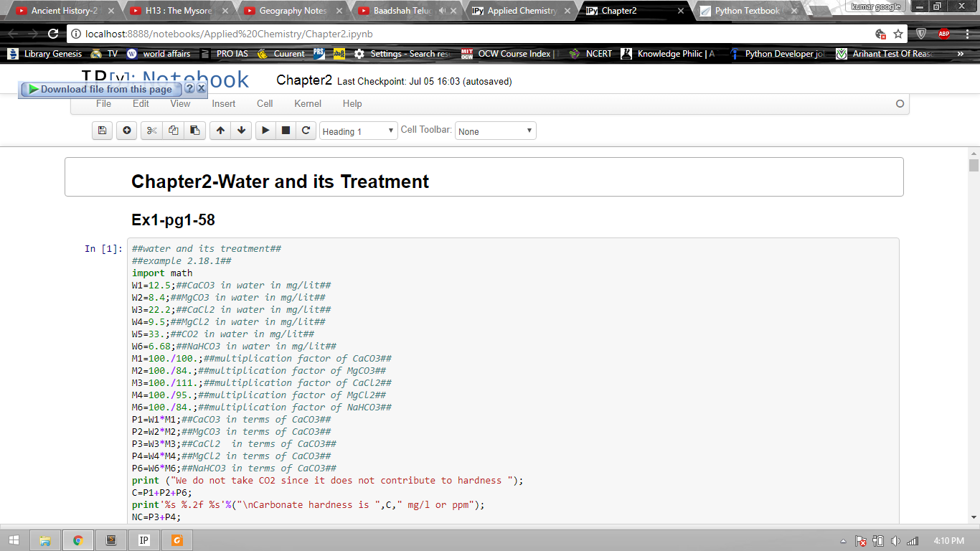Switch to the Python Textbook tab
The image size is (980, 551).
click(x=746, y=11)
